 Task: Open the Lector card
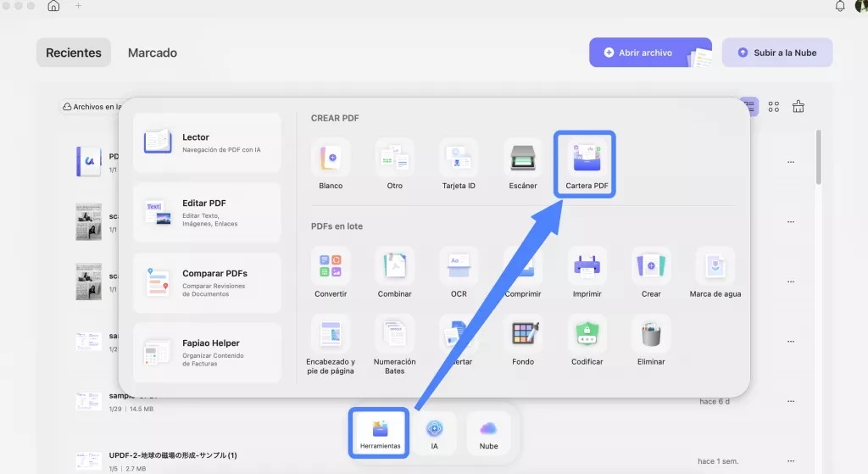click(207, 142)
